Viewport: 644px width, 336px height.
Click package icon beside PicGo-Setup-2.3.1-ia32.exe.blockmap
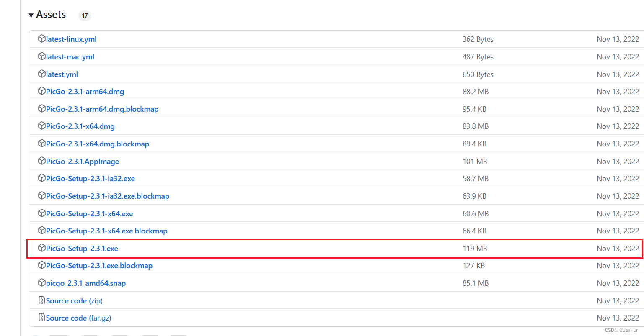coord(41,196)
